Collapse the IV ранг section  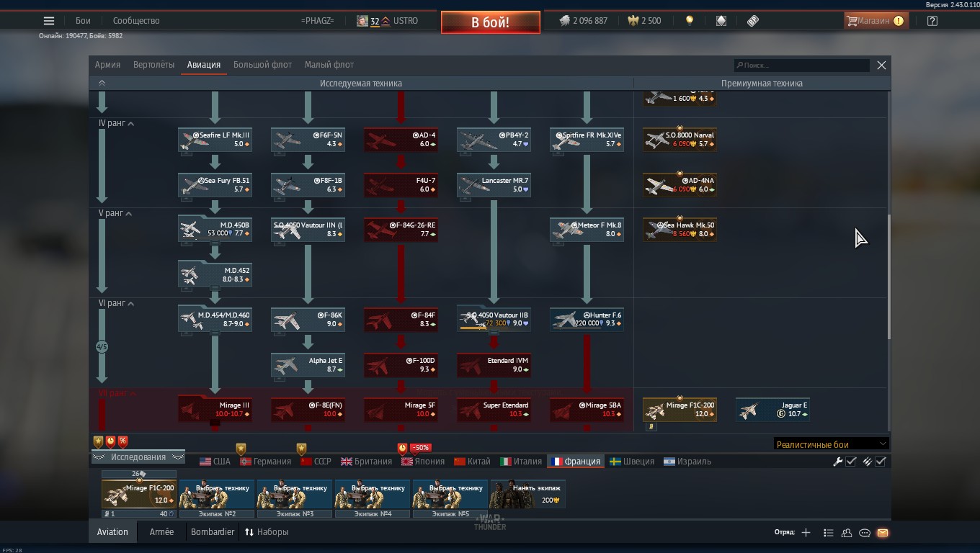(130, 124)
